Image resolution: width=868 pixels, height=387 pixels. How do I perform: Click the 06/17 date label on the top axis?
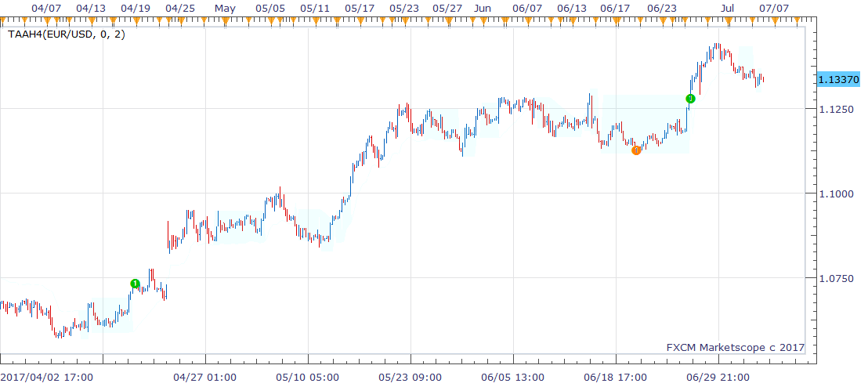[615, 9]
